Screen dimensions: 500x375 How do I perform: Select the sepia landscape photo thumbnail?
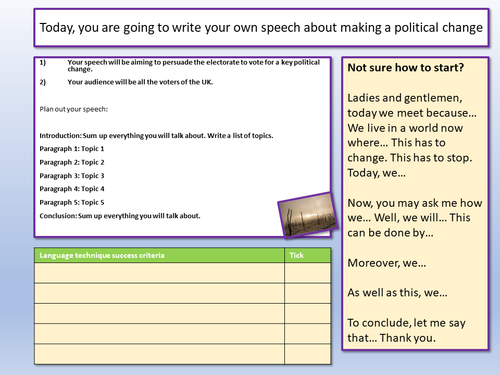click(x=308, y=215)
